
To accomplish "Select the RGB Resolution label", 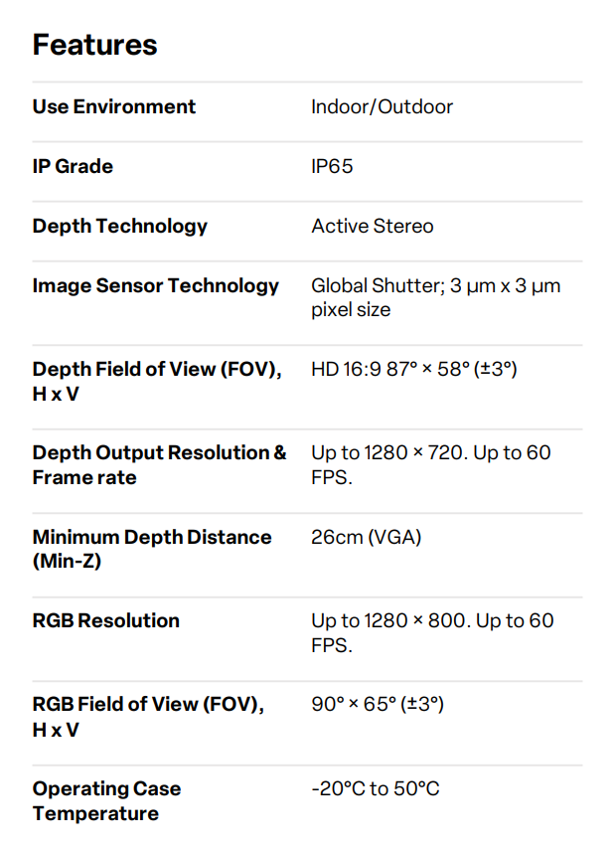I will coord(106,620).
